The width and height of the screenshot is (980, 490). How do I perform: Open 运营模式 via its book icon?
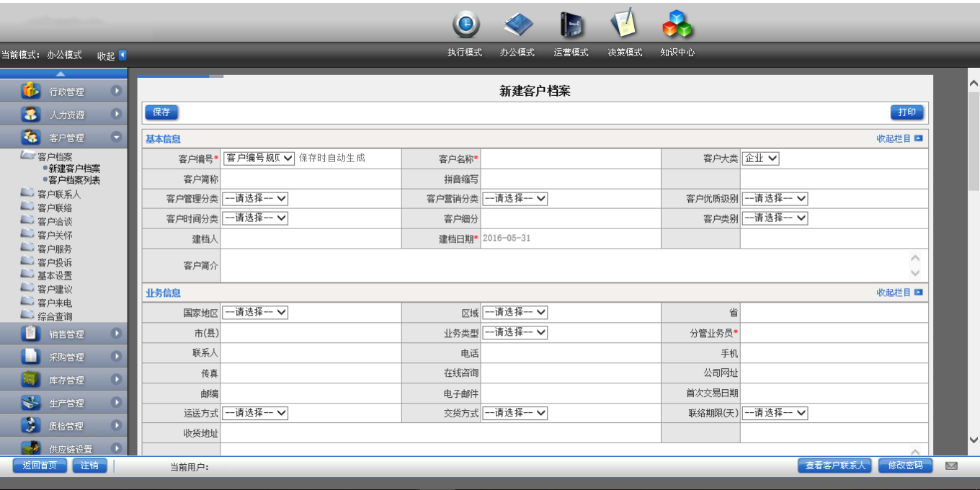pyautogui.click(x=571, y=25)
